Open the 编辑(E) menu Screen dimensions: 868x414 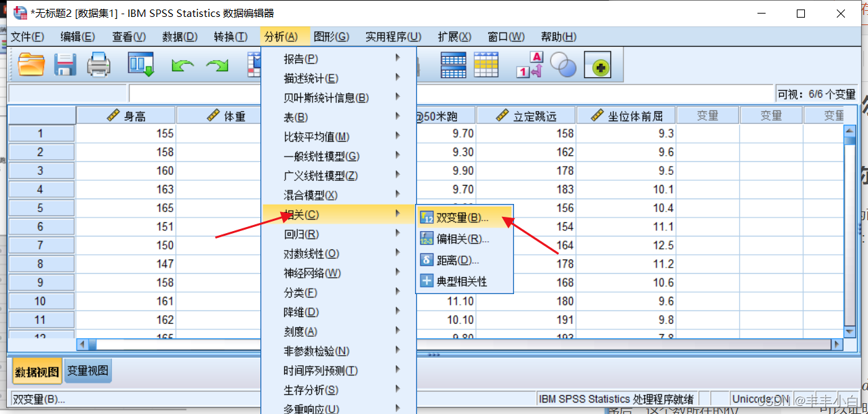coord(78,37)
